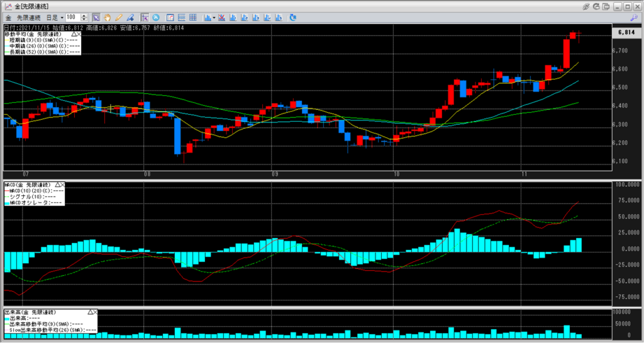Apply chart template number 5

(279, 18)
